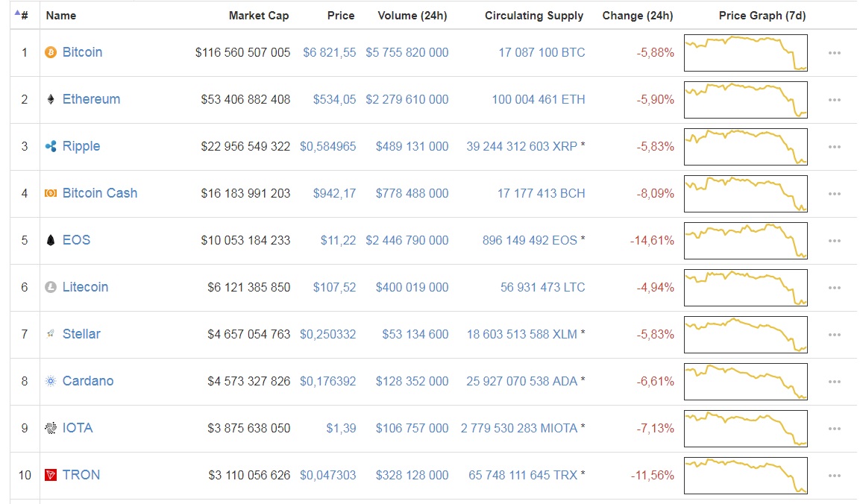Image resolution: width=860 pixels, height=504 pixels.
Task: Sort by rank using the # column header
Action: [x=22, y=15]
